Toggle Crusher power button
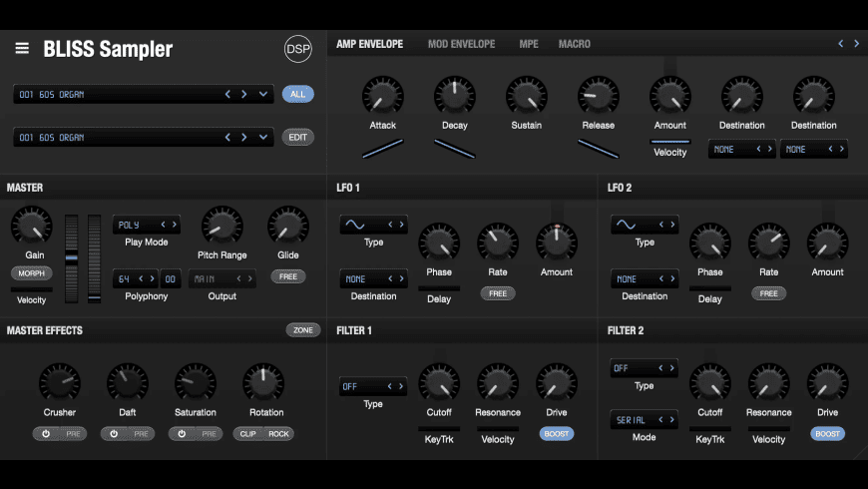Image resolution: width=868 pixels, height=489 pixels. click(46, 434)
